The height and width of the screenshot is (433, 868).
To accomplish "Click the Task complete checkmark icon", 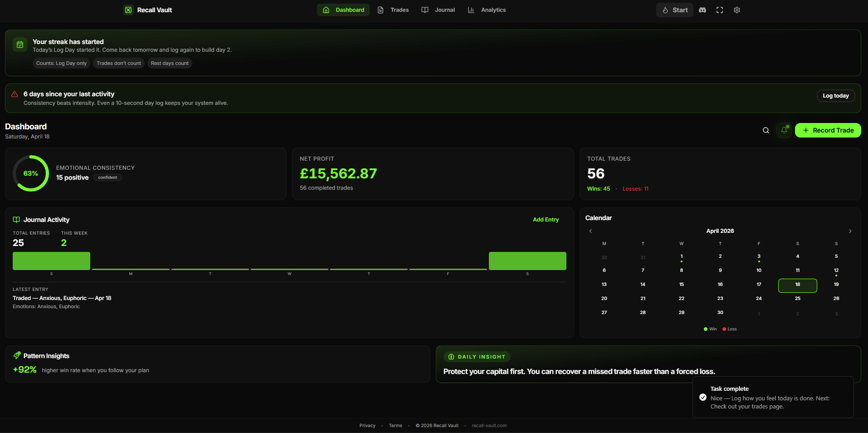I will 703,397.
